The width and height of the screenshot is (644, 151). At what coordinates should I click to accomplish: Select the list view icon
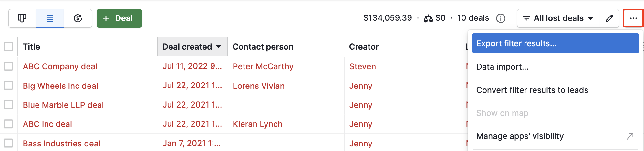click(x=50, y=18)
